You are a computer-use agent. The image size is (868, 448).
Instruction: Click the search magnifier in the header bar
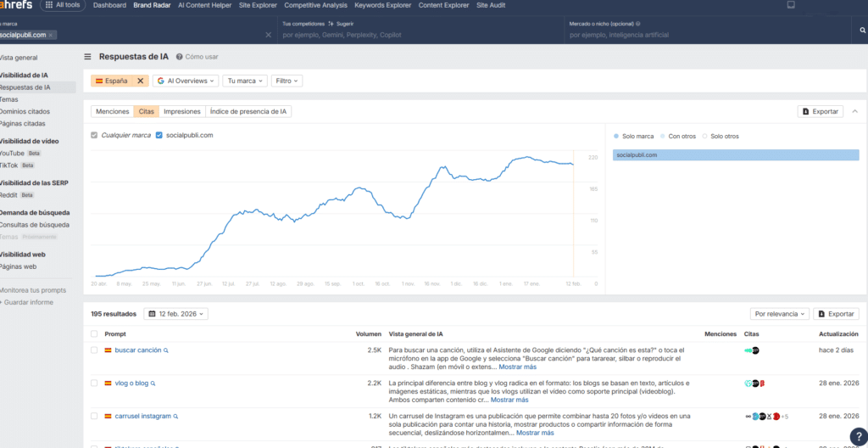[862, 31]
